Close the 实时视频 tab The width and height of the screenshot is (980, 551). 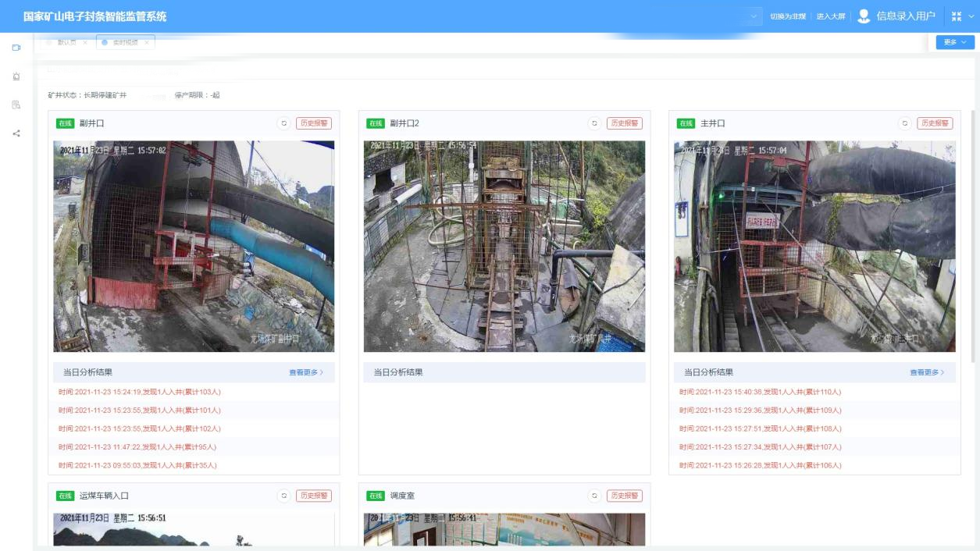coord(146,42)
